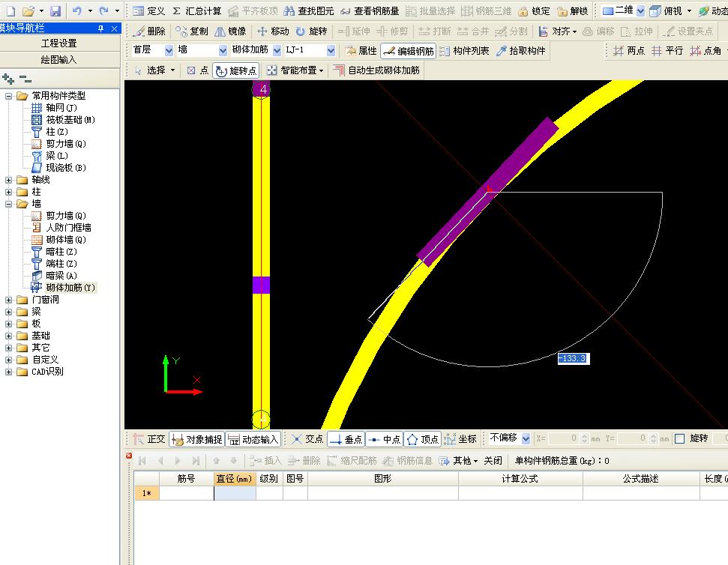The height and width of the screenshot is (565, 728).
Task: Click the 复制 copy tool
Action: coord(192,31)
